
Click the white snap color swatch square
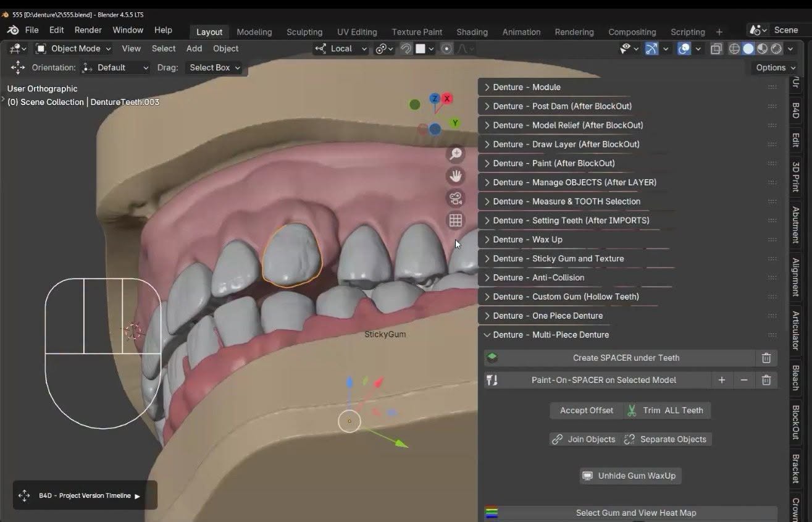tap(421, 48)
